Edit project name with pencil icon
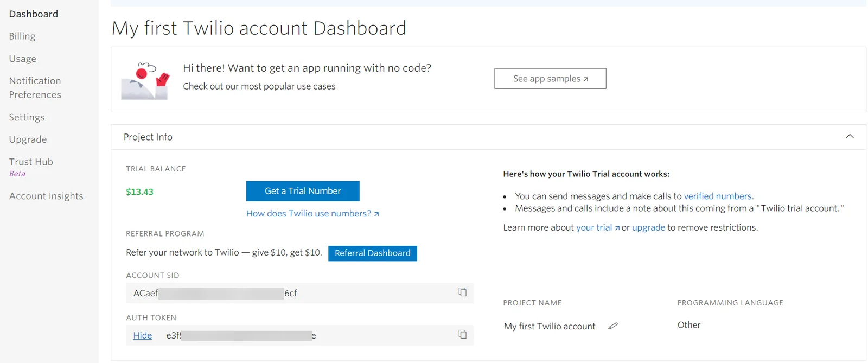Screen dimensions: 868x363 point(613,326)
